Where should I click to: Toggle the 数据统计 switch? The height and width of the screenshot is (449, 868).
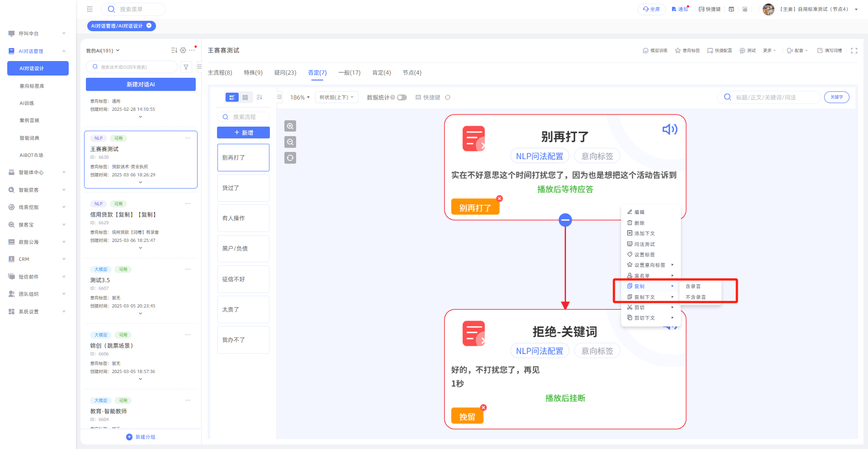402,97
